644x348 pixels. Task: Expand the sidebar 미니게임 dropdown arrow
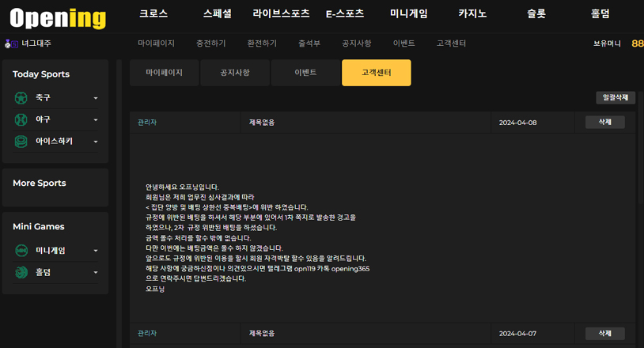click(96, 252)
